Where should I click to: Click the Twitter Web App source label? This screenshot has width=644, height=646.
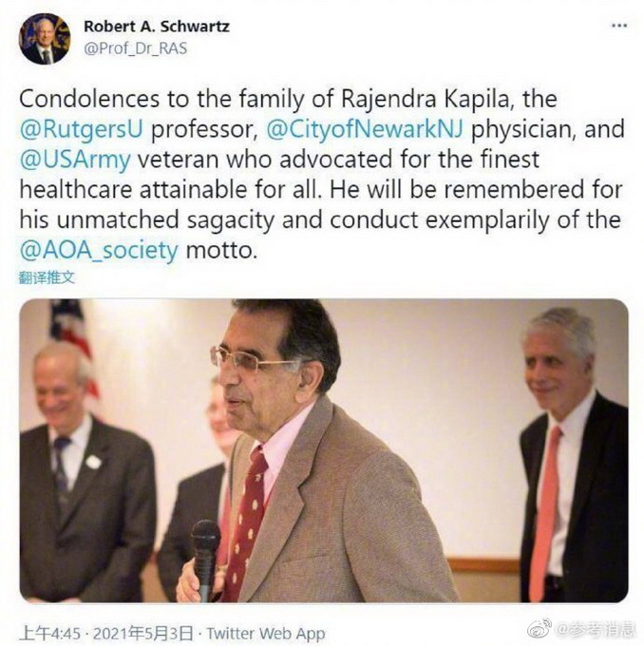point(266,633)
